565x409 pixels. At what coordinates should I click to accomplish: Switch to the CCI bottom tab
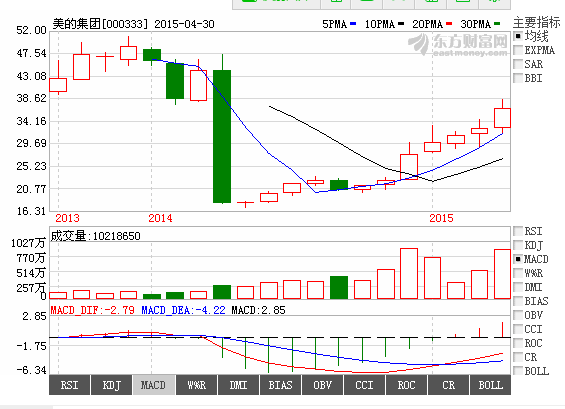tap(364, 385)
